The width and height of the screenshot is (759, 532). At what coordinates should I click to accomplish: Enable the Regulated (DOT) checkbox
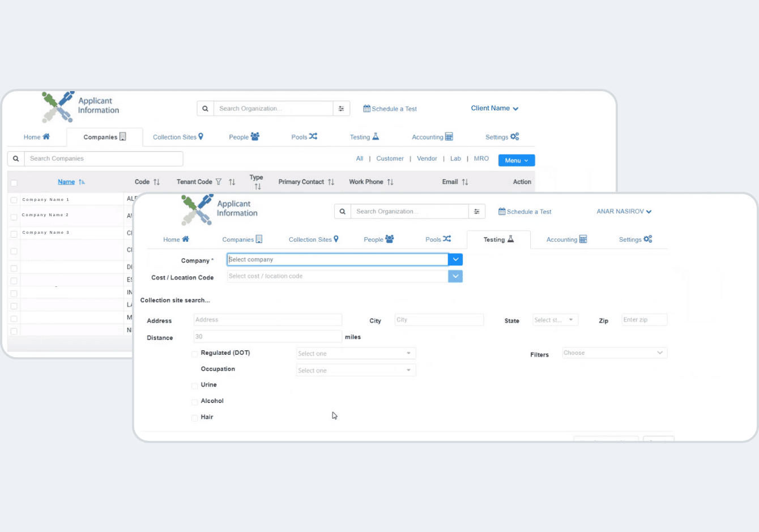[x=194, y=353]
